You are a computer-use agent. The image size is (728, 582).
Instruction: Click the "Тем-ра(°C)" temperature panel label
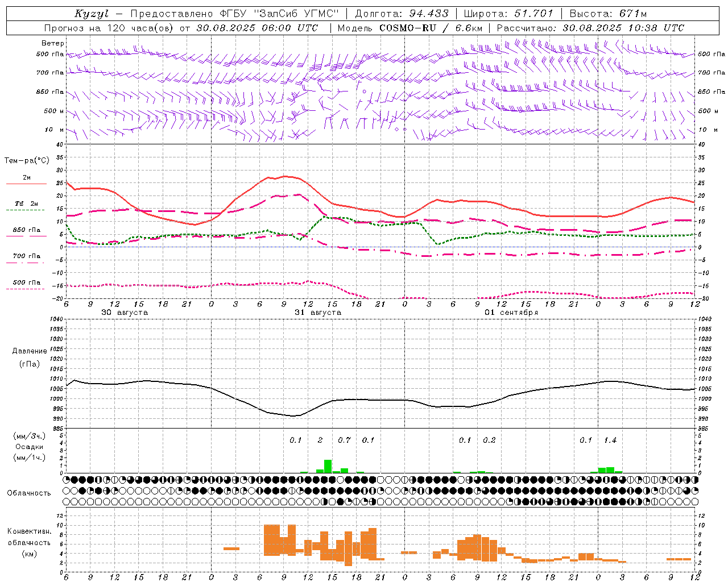[x=27, y=161]
